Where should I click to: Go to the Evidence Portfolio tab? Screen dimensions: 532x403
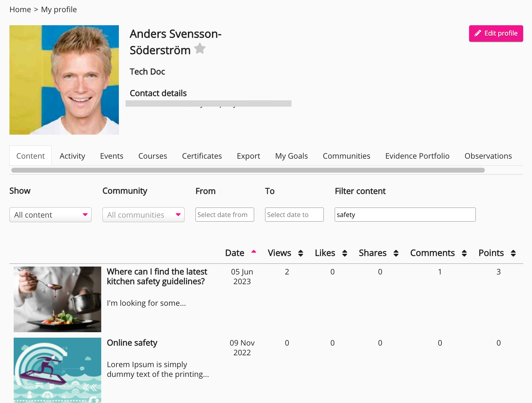click(417, 156)
